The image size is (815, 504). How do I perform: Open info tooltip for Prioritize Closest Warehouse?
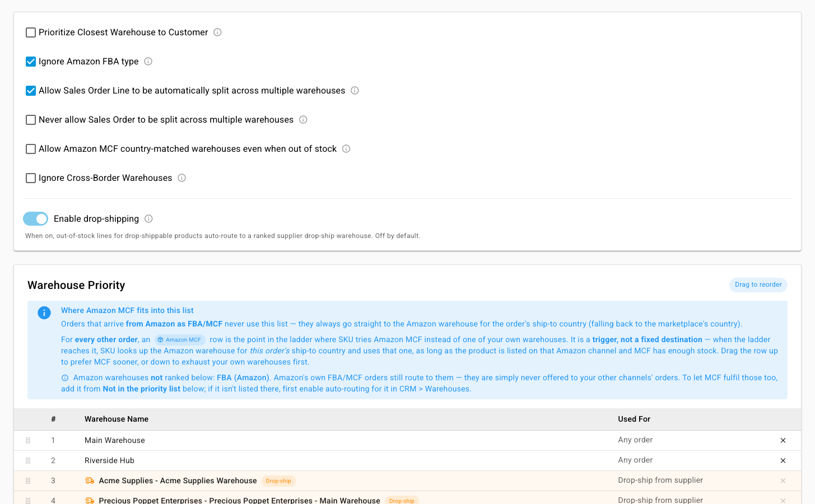click(x=218, y=32)
